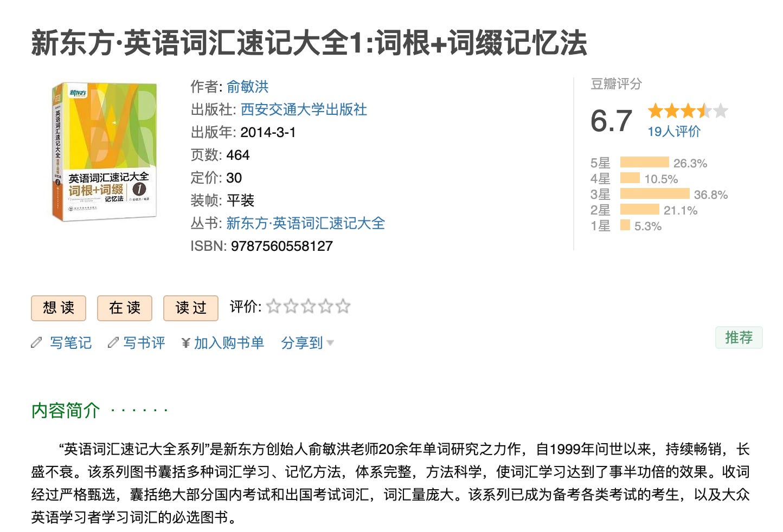Rate the book one star
This screenshot has width=783, height=532.
[x=274, y=307]
